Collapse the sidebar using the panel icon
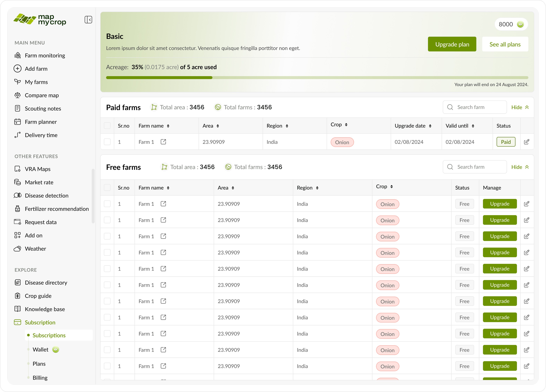This screenshot has width=546, height=392. tap(88, 19)
